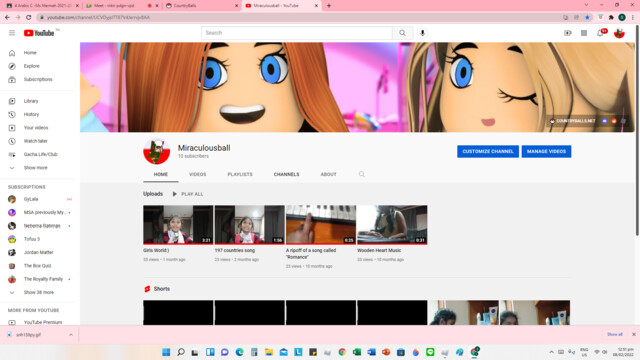640x360 pixels.
Task: Click MANAGE VIDEOS button
Action: point(546,151)
